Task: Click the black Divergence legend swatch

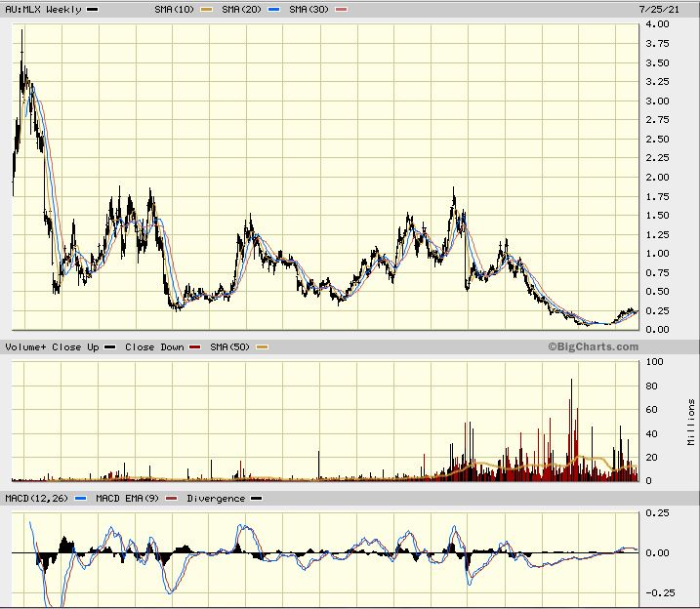Action: tap(256, 498)
